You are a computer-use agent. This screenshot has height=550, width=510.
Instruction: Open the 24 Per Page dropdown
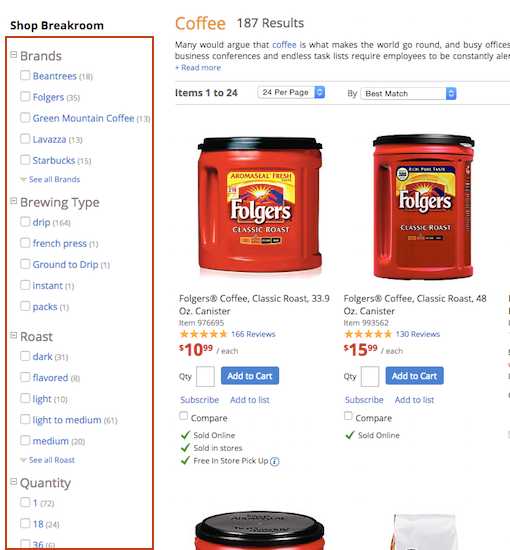291,92
